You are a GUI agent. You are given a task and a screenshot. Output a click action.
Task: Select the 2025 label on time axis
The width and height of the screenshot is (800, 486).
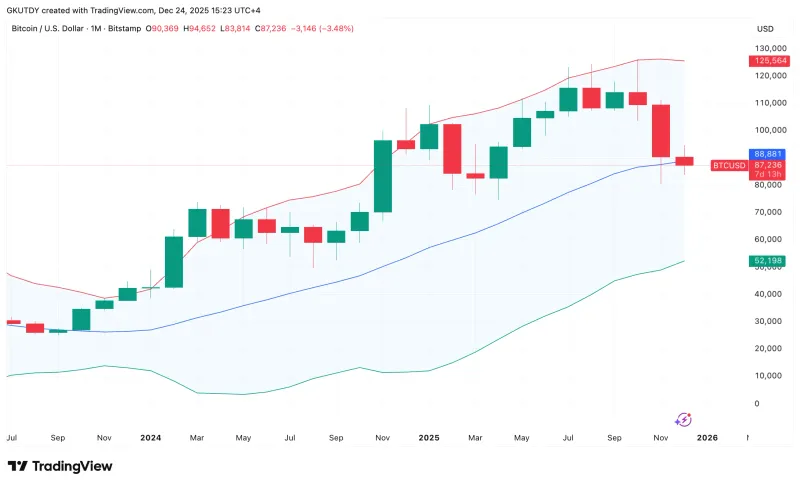coord(429,438)
